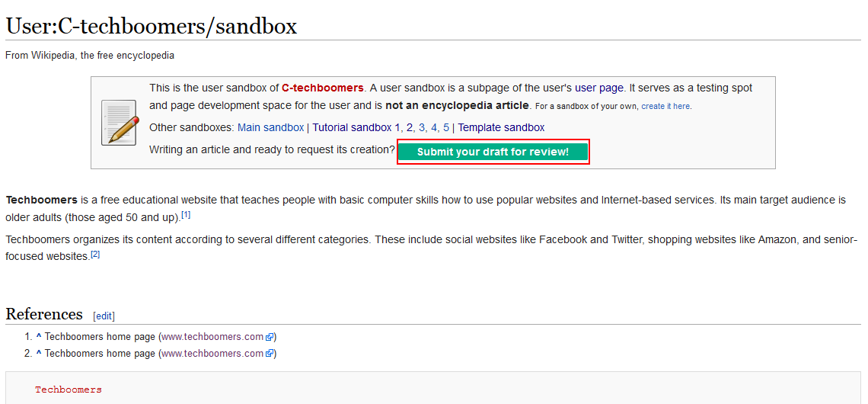868x404 pixels.
Task: Open the C-techboomers user link
Action: [323, 88]
